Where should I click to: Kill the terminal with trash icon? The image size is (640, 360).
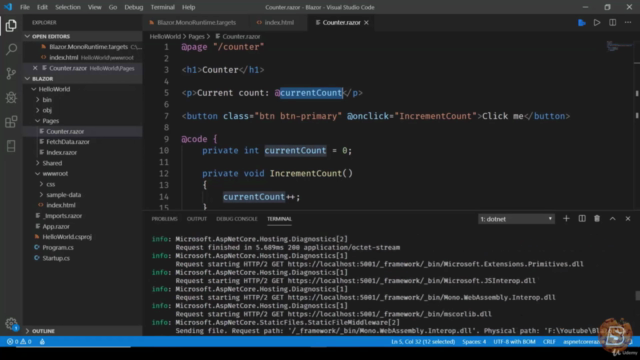[597, 219]
